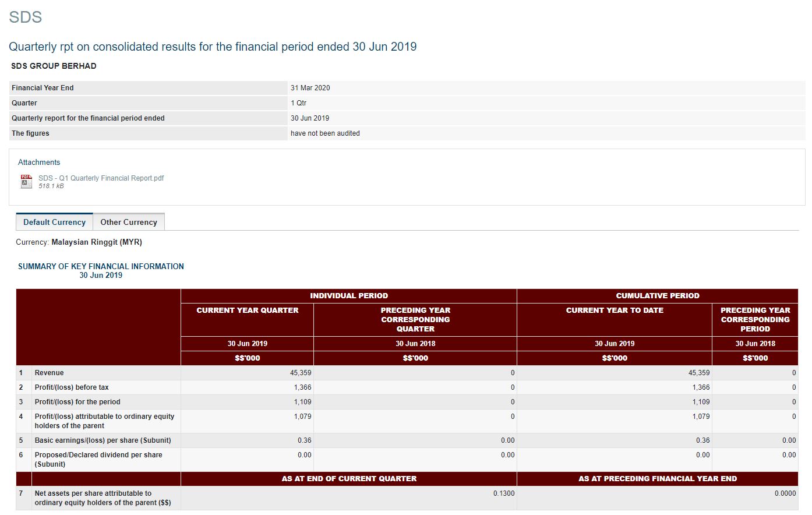
Task: Click profit attributable to equity holders label
Action: [x=104, y=421]
